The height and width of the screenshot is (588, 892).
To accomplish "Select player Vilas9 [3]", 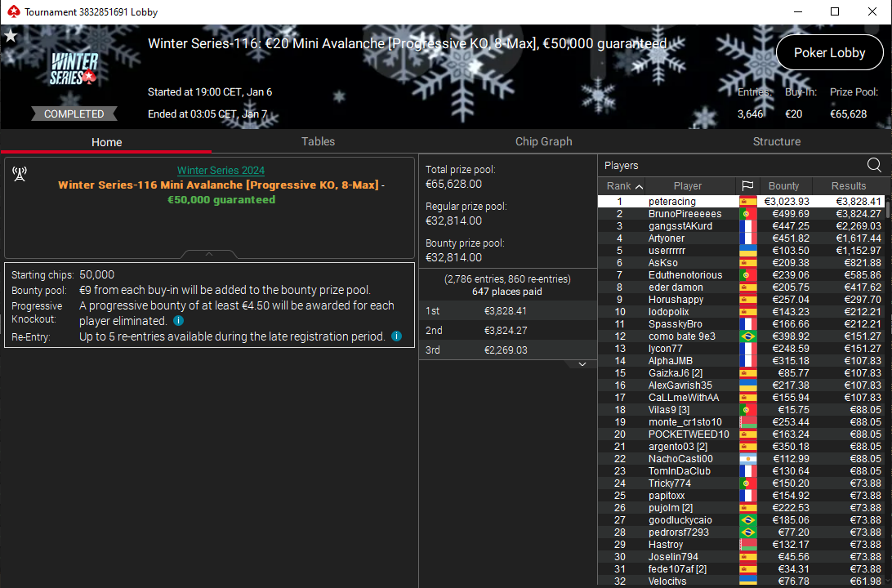I will (x=741, y=409).
